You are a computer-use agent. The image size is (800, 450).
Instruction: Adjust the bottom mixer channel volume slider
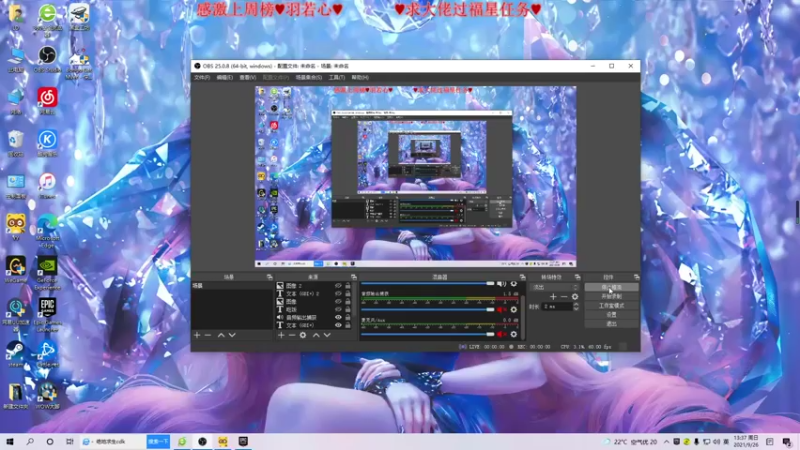(428, 334)
